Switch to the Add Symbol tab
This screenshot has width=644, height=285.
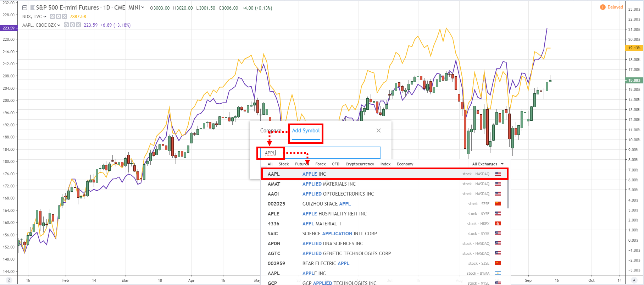[306, 131]
